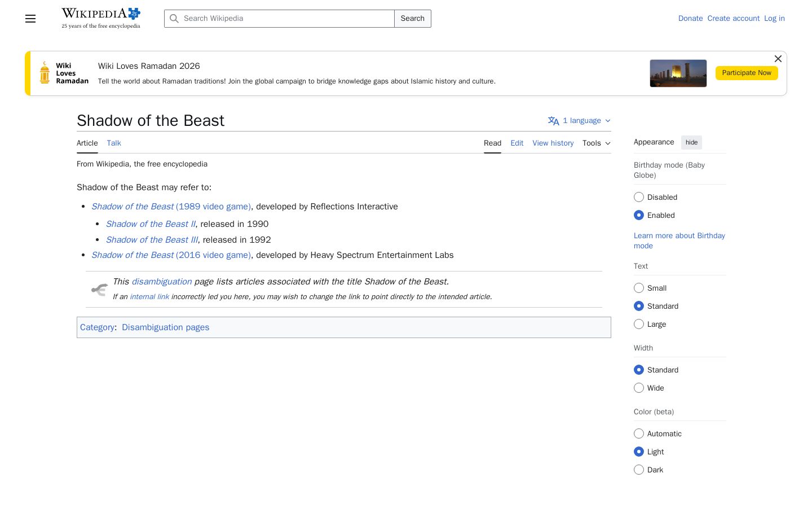Open the Ramadan banner photo thumbnail
The width and height of the screenshot is (812, 508).
point(678,73)
